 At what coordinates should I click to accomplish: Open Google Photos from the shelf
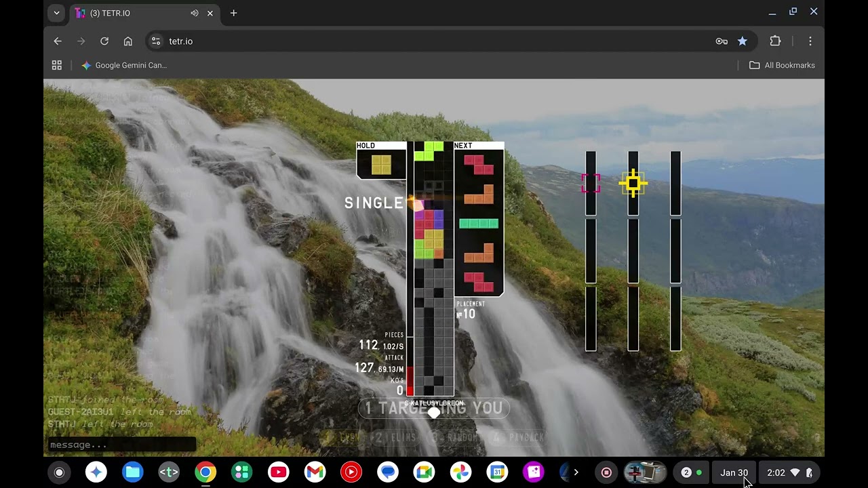461,472
